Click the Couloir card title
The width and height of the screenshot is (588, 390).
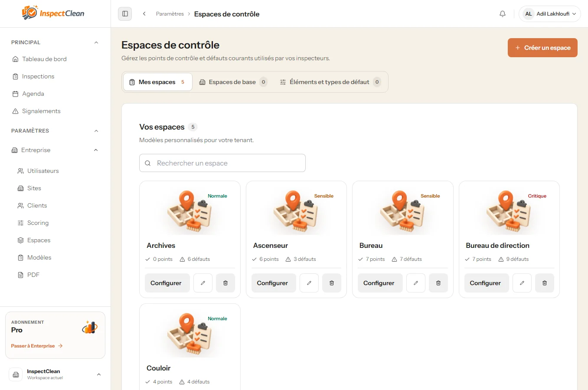pyautogui.click(x=159, y=368)
